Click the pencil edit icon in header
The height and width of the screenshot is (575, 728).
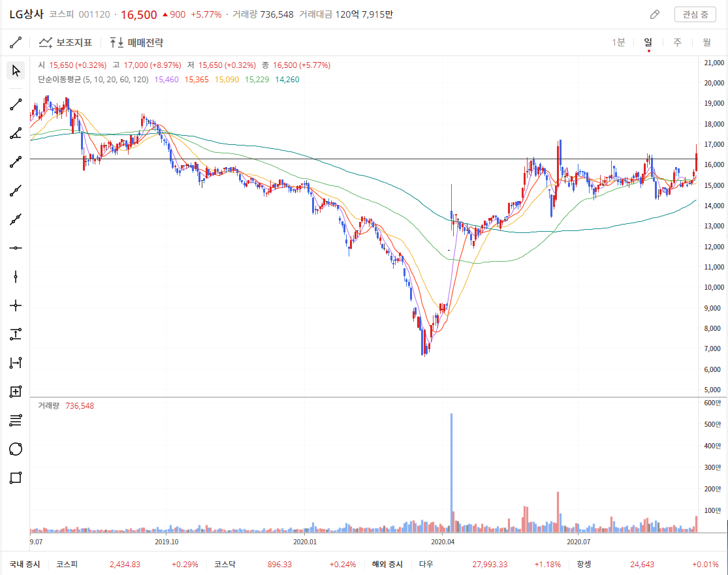(x=655, y=14)
